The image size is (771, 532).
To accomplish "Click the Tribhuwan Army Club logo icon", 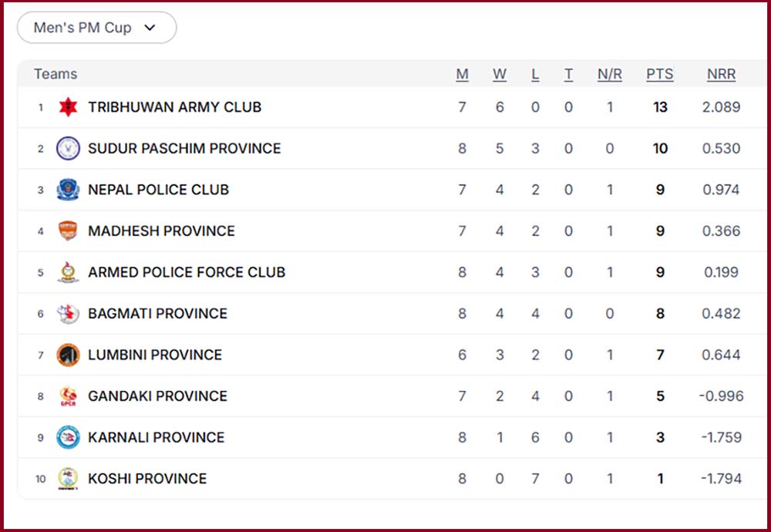I will (x=68, y=107).
